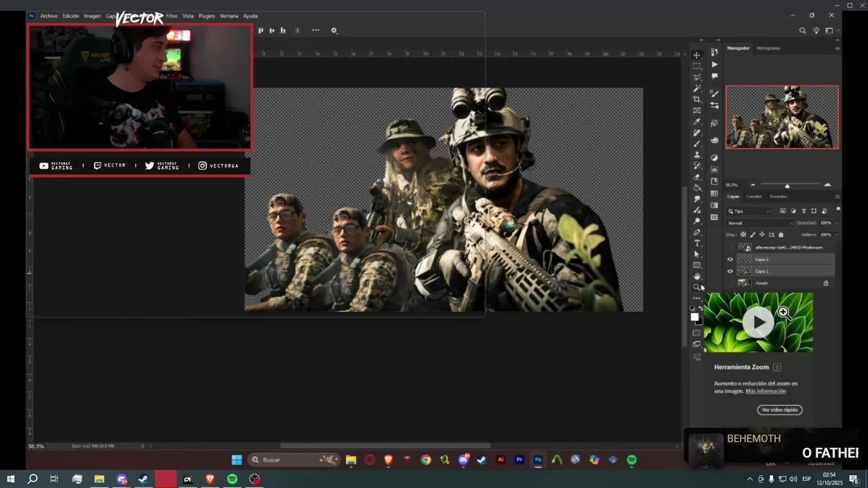
Task: Hide the Capa 1 layer eye
Action: coord(730,271)
